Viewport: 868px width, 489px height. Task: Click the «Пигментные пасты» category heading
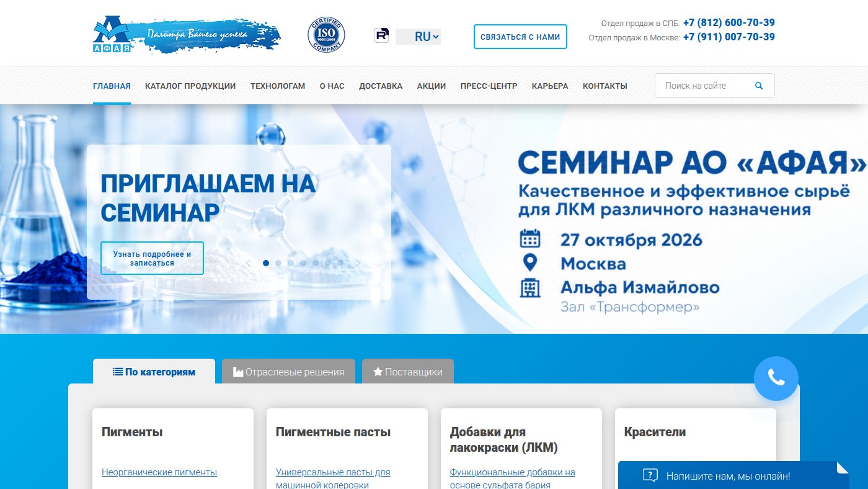333,432
